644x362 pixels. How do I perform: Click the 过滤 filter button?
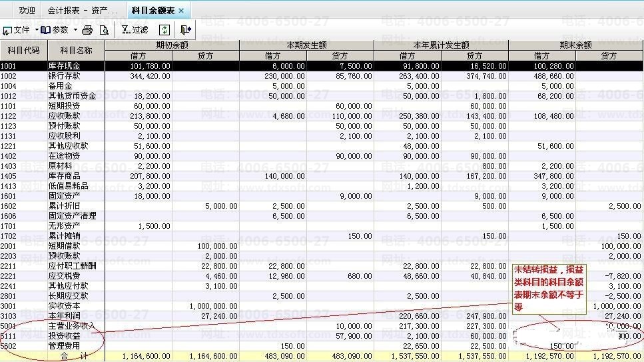pyautogui.click(x=135, y=30)
